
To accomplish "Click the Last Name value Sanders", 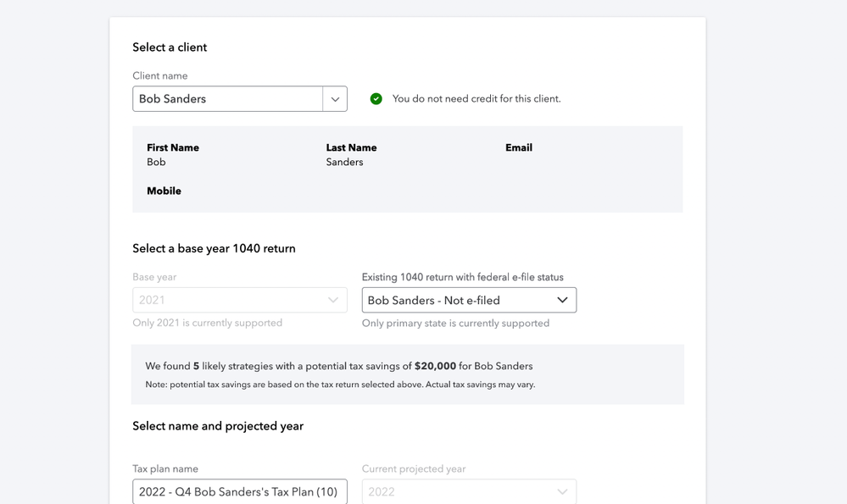I will pyautogui.click(x=344, y=163).
